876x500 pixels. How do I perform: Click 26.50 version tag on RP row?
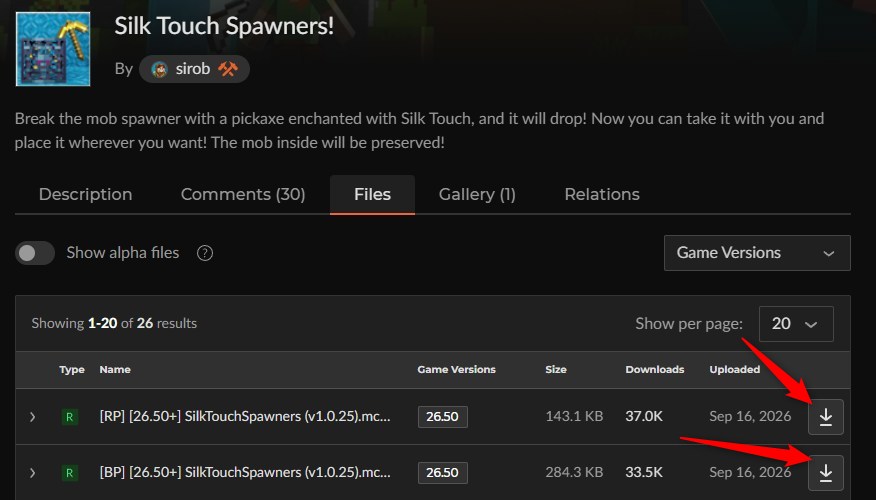[442, 417]
